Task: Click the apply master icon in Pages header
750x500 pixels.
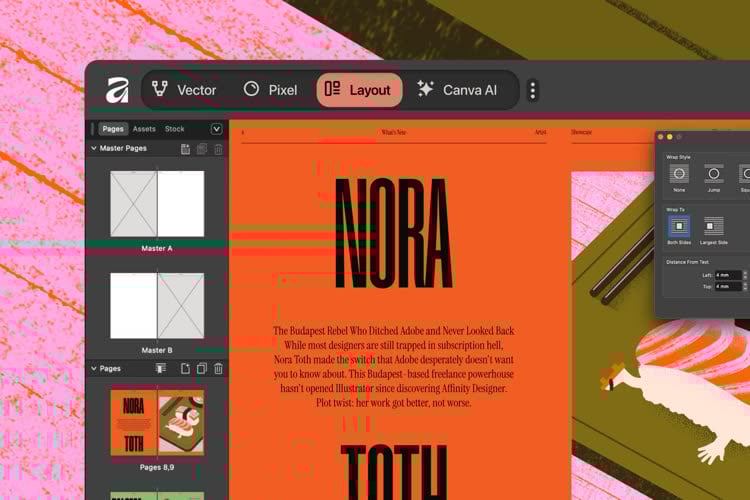Action: [161, 369]
